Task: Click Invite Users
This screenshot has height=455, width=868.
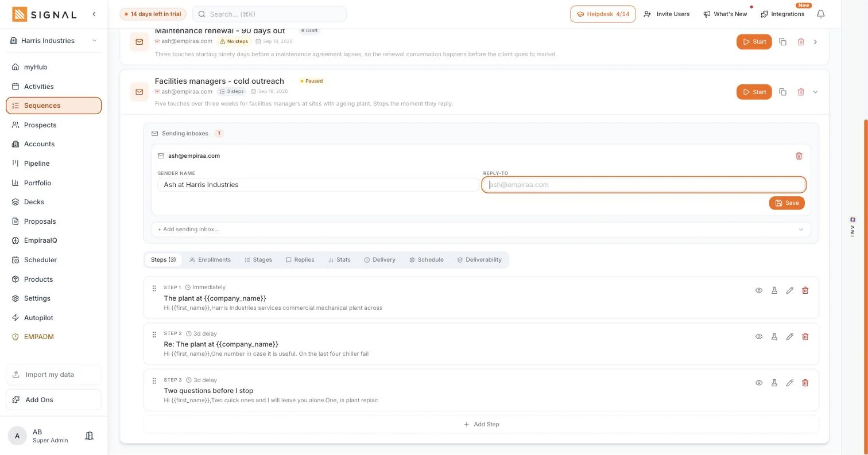Action: tap(666, 14)
